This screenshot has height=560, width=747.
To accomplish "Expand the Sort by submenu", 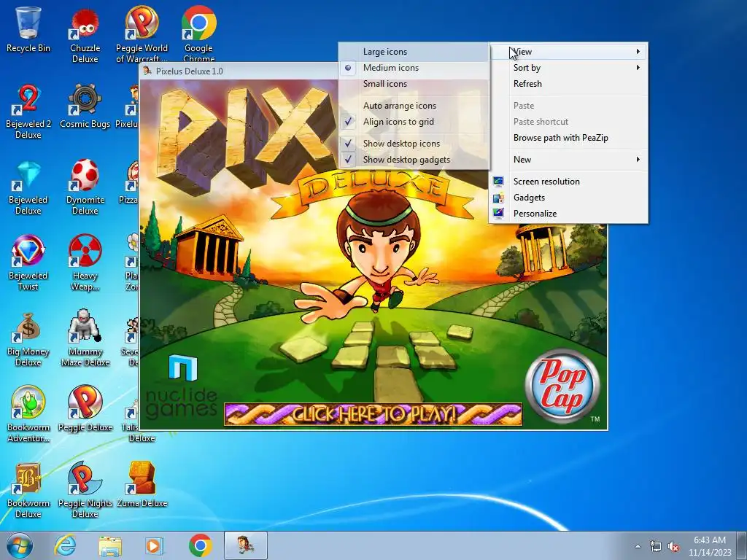I will [x=568, y=68].
